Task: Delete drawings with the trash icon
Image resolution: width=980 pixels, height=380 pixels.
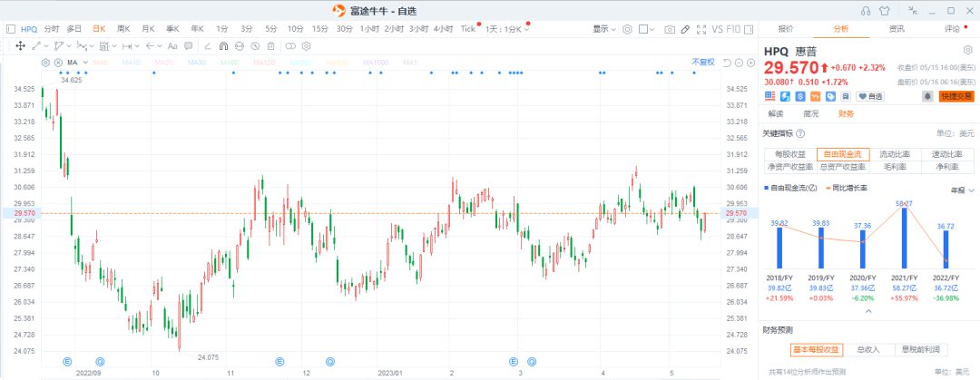Action: [270, 45]
